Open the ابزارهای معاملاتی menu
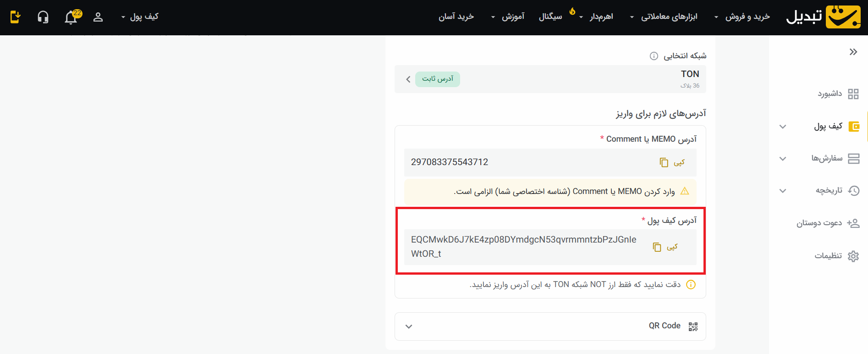The height and width of the screenshot is (354, 868). click(x=665, y=17)
